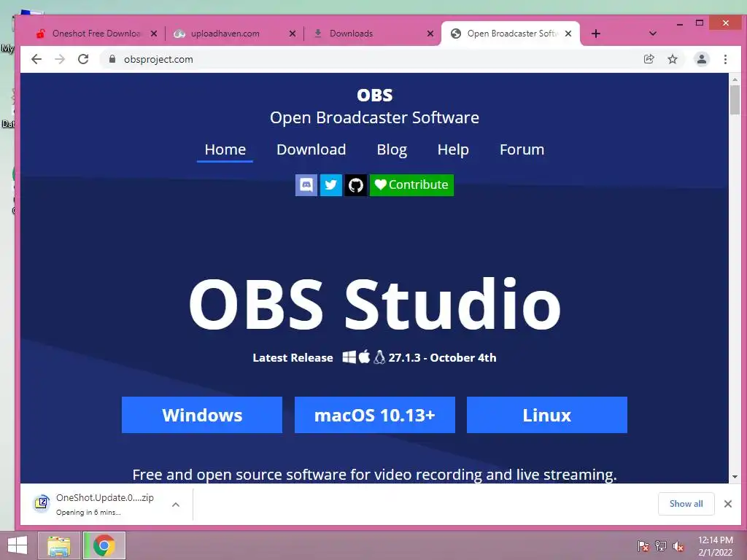Viewport: 747px width, 560px height.
Task: Click the OBS site title heading
Action: 374,96
